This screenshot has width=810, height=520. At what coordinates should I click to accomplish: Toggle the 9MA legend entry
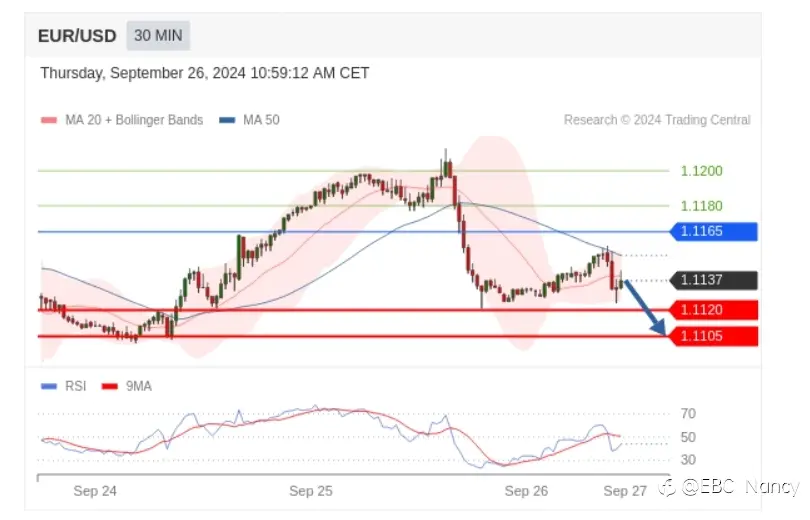click(x=127, y=386)
